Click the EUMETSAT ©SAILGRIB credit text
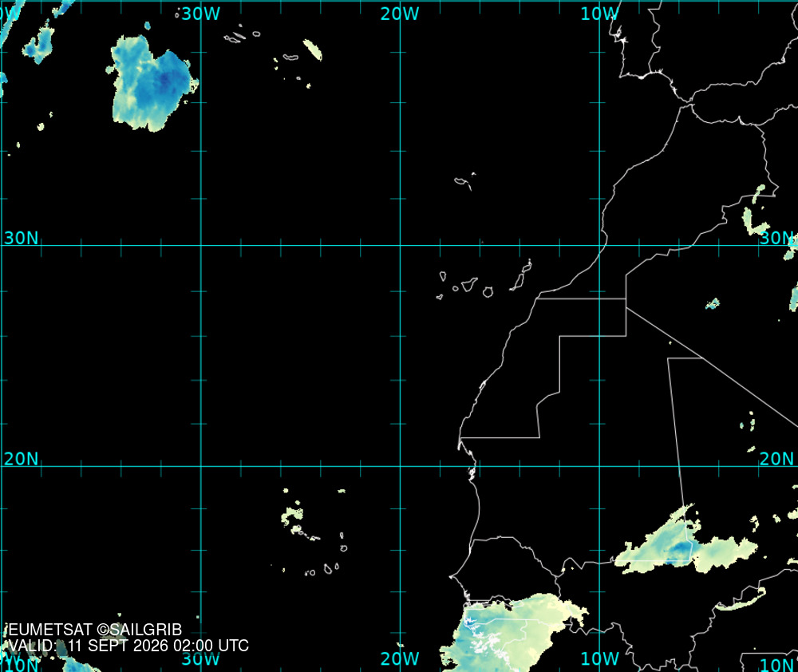This screenshot has height=672, width=798. tap(95, 630)
